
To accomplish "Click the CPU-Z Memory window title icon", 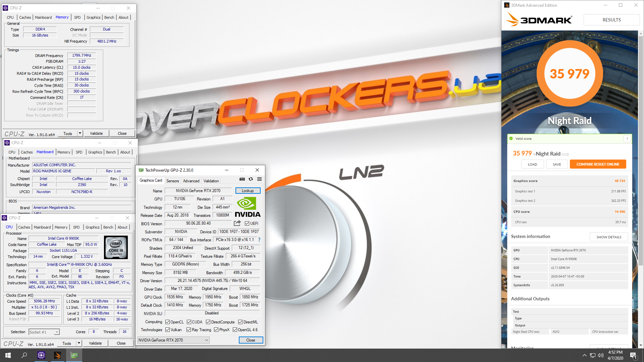I will [x=5, y=8].
